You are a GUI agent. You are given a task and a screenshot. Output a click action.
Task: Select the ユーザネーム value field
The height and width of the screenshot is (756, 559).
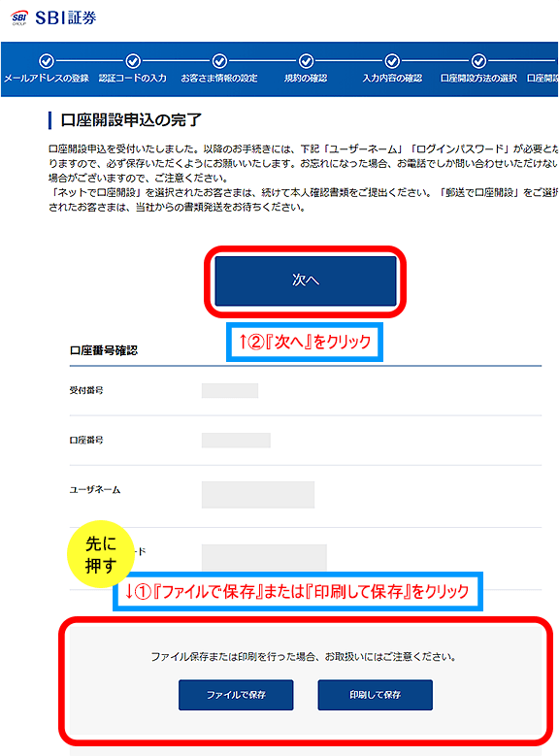pos(258,495)
